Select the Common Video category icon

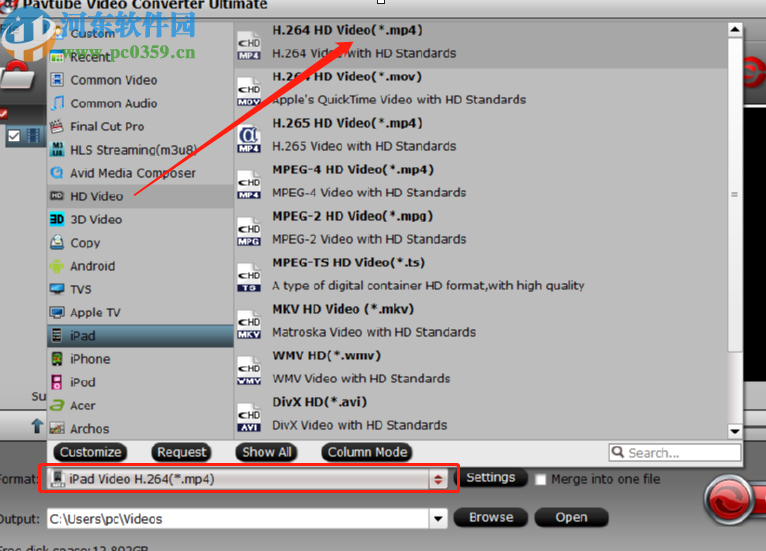click(57, 80)
